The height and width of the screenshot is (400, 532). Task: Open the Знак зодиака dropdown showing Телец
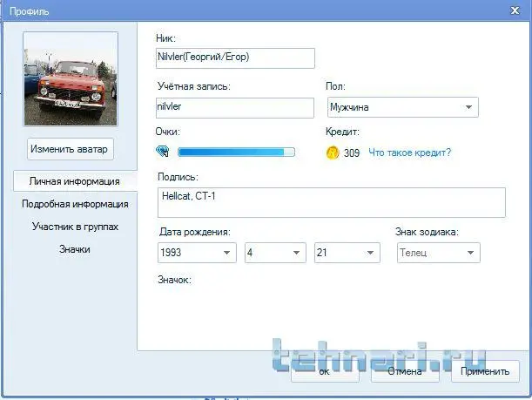click(438, 253)
